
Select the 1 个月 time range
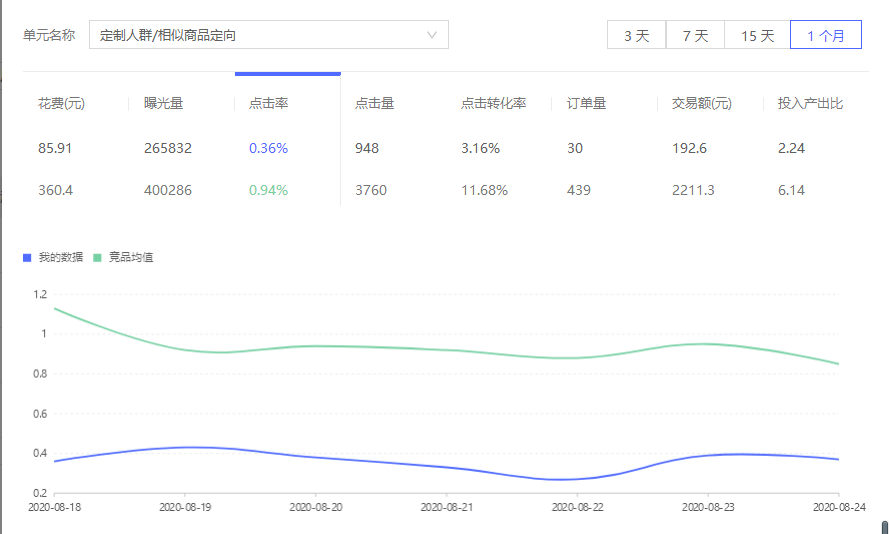click(826, 35)
